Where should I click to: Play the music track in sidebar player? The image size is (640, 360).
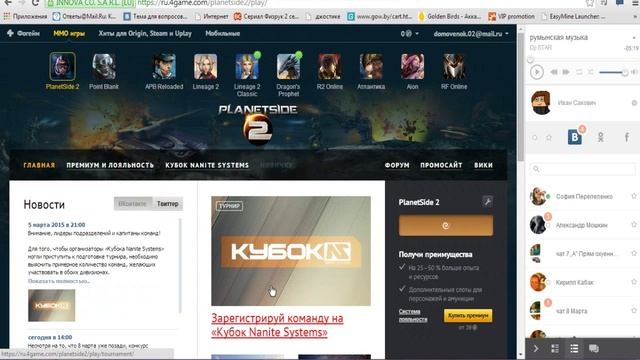[537, 72]
